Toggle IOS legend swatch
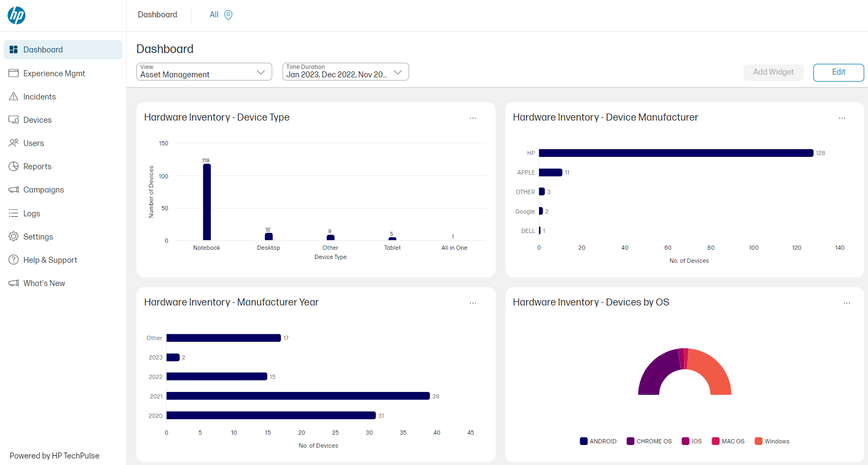This screenshot has width=868, height=465. [x=686, y=441]
